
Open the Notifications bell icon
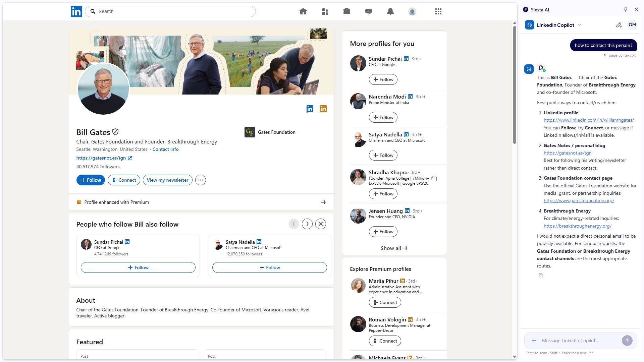(390, 11)
